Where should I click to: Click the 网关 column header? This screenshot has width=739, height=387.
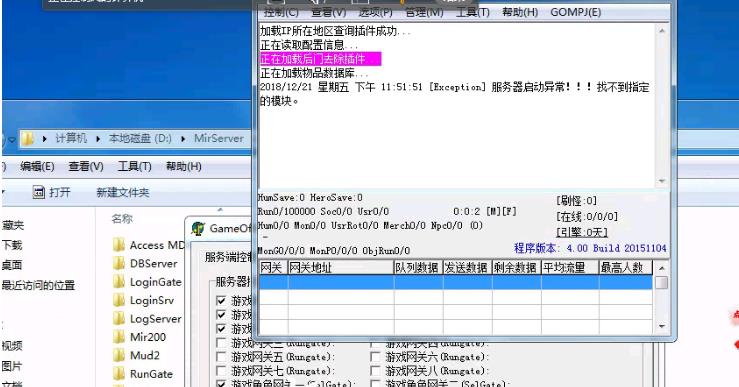[x=273, y=268]
